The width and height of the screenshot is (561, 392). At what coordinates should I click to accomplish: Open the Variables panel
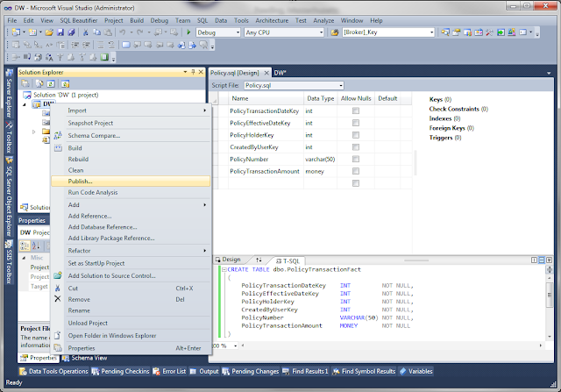[415, 371]
